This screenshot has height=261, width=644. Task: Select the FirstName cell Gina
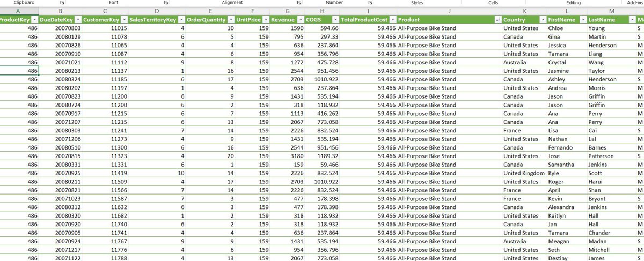pyautogui.click(x=567, y=36)
